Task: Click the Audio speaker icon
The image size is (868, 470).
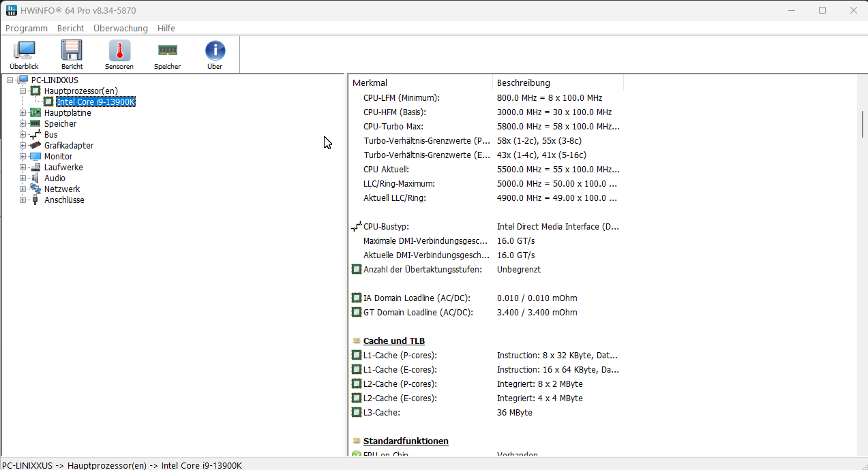Action: (35, 178)
